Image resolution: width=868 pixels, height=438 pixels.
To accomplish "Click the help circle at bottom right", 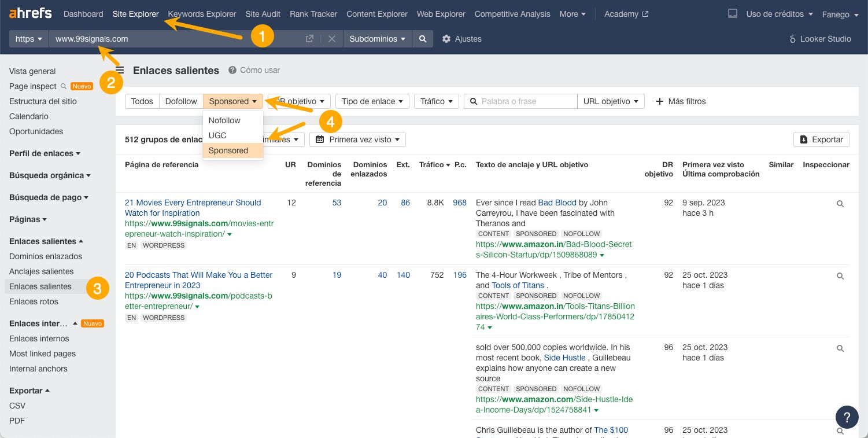I will click(847, 417).
